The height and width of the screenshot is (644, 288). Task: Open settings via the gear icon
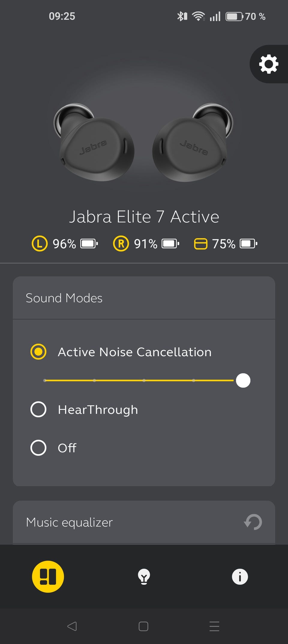pyautogui.click(x=268, y=64)
